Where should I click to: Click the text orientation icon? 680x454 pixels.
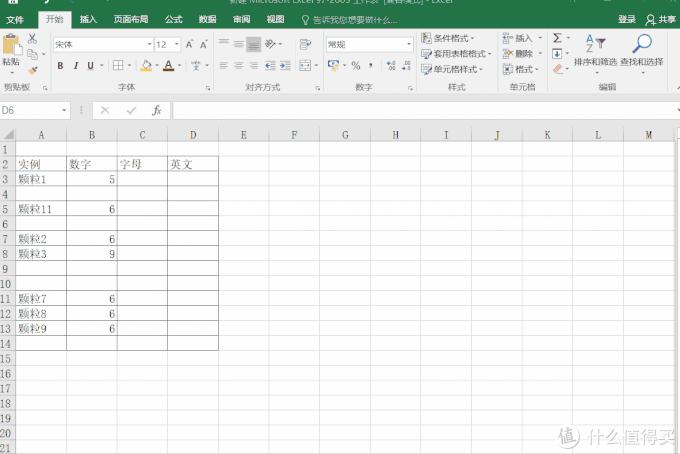point(270,43)
